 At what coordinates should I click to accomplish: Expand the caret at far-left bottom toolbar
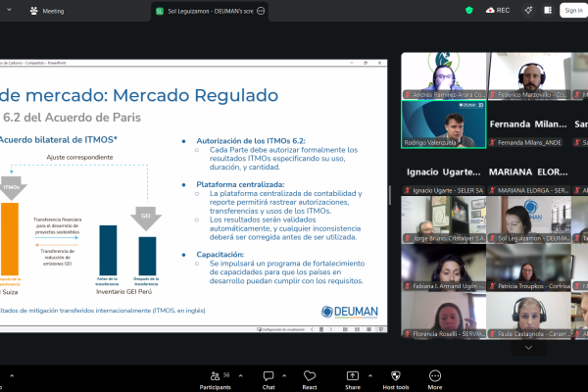point(12,375)
